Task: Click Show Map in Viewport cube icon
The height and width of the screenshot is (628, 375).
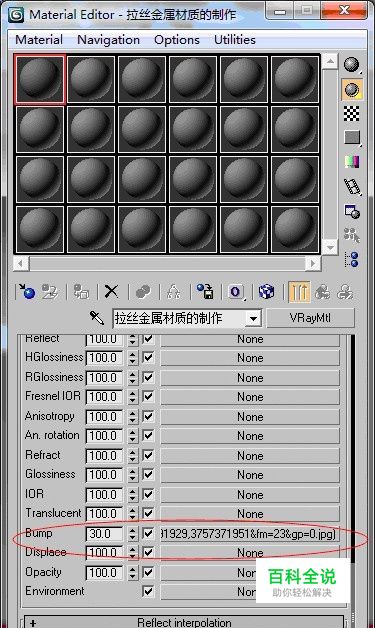Action: click(266, 292)
